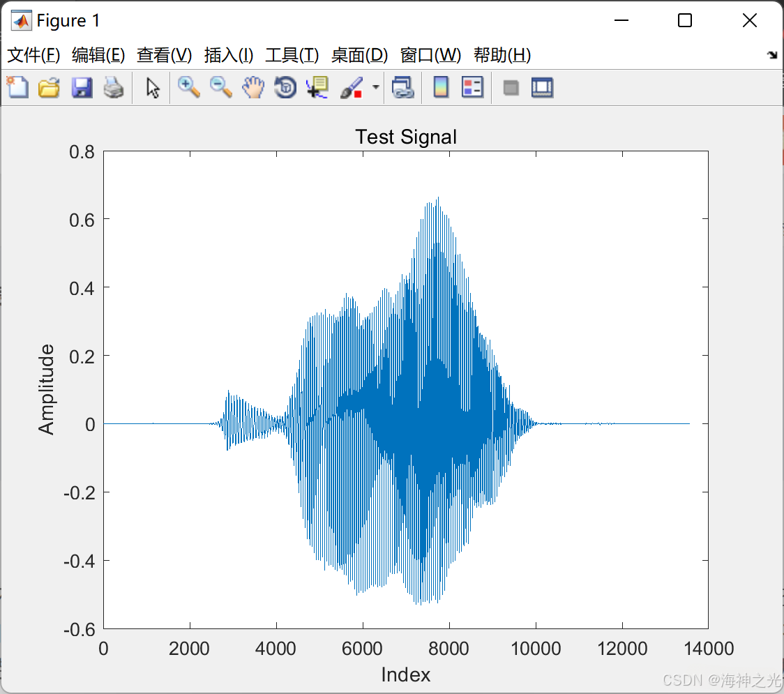Save figure with the floppy disk icon

click(82, 87)
